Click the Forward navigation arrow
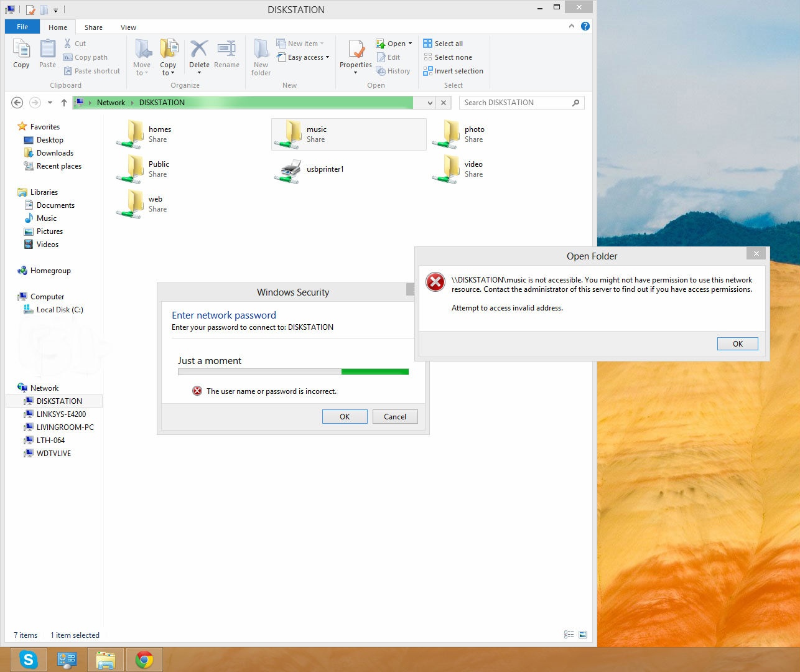Screen dimensions: 800x672 coord(35,103)
